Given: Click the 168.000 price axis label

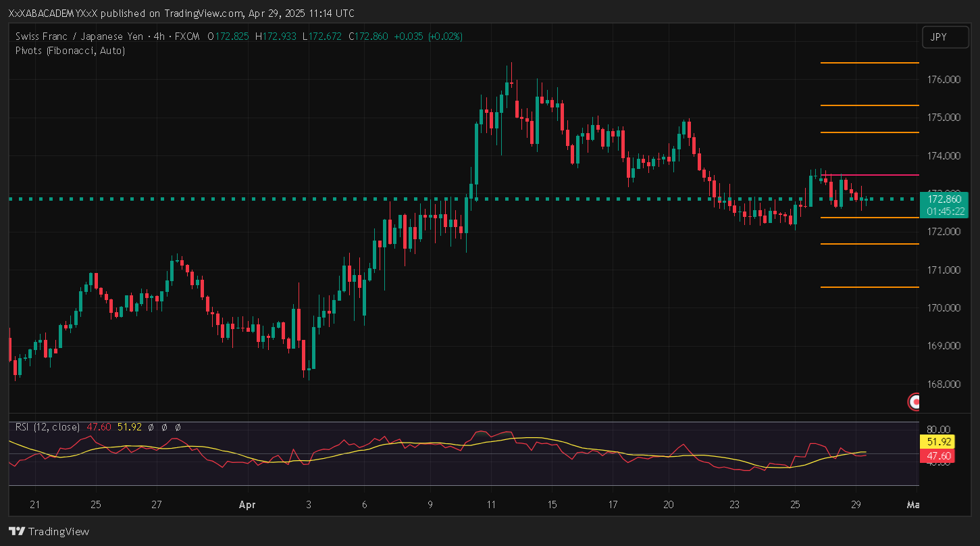Looking at the screenshot, I should [944, 384].
